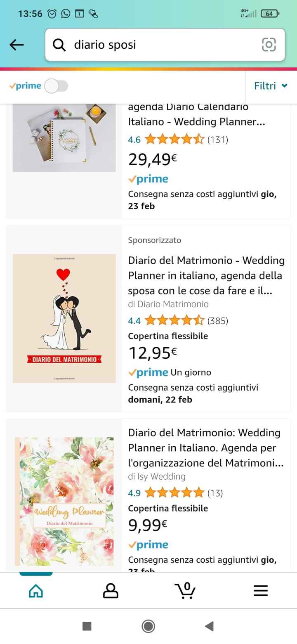Tap the search magnifier icon
The height and width of the screenshot is (644, 297).
pyautogui.click(x=58, y=45)
